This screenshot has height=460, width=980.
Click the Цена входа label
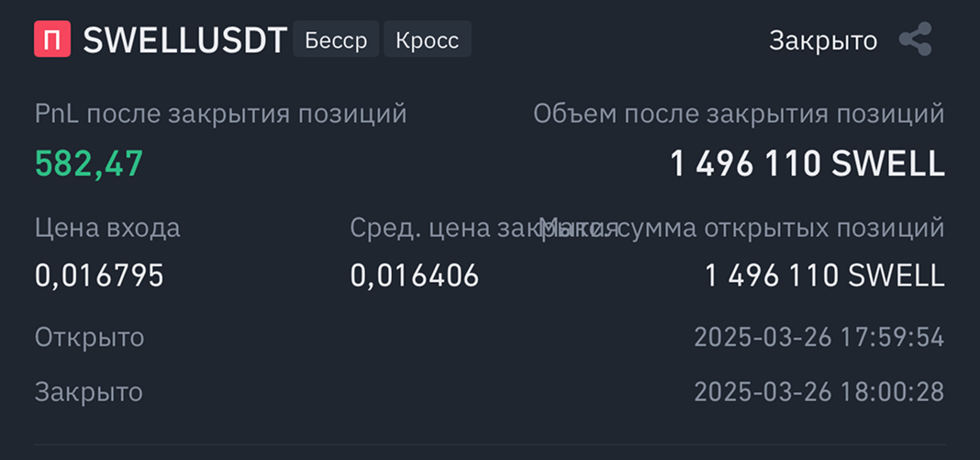[x=107, y=228]
